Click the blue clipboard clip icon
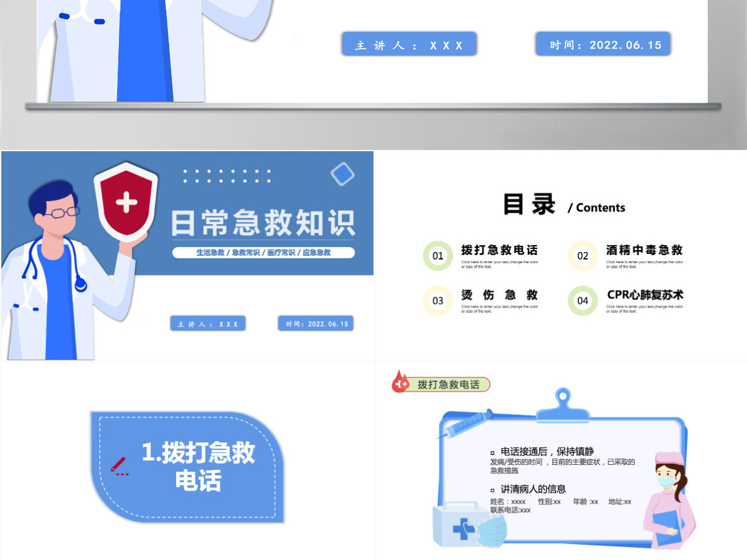 click(563, 406)
